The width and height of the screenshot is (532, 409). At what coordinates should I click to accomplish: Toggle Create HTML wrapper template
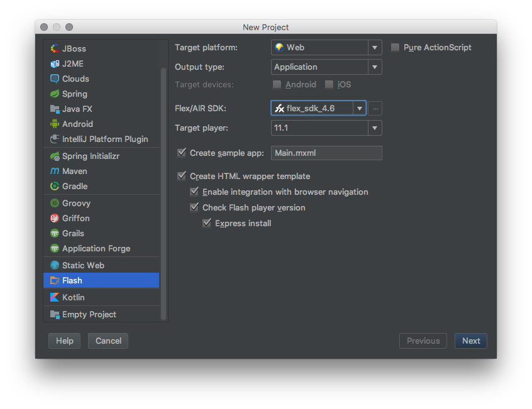pos(182,176)
